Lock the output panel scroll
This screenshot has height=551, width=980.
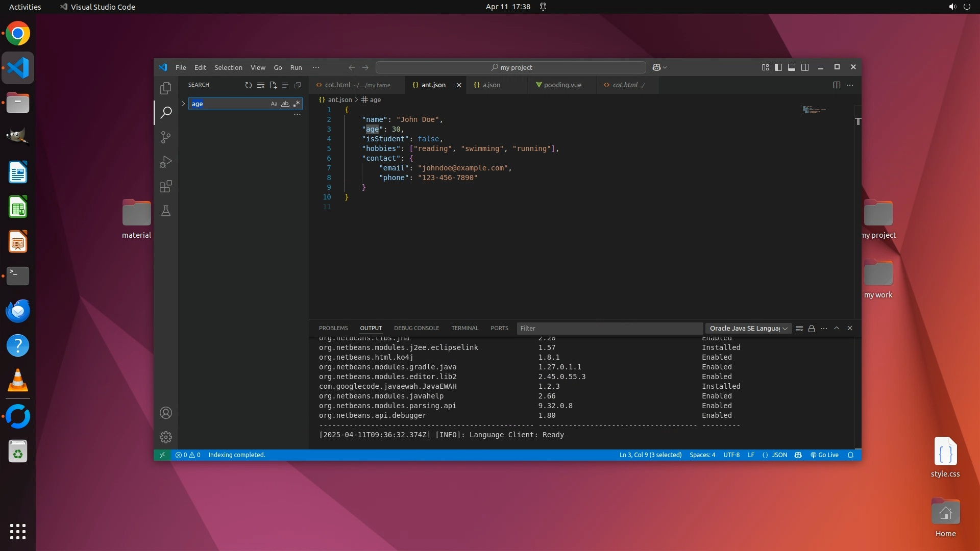[x=812, y=329]
